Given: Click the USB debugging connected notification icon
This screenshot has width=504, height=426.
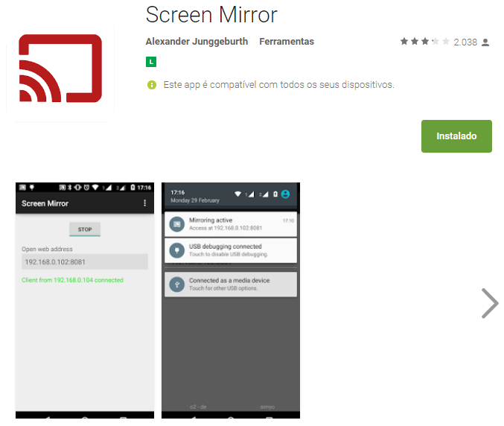Looking at the screenshot, I should 176,250.
